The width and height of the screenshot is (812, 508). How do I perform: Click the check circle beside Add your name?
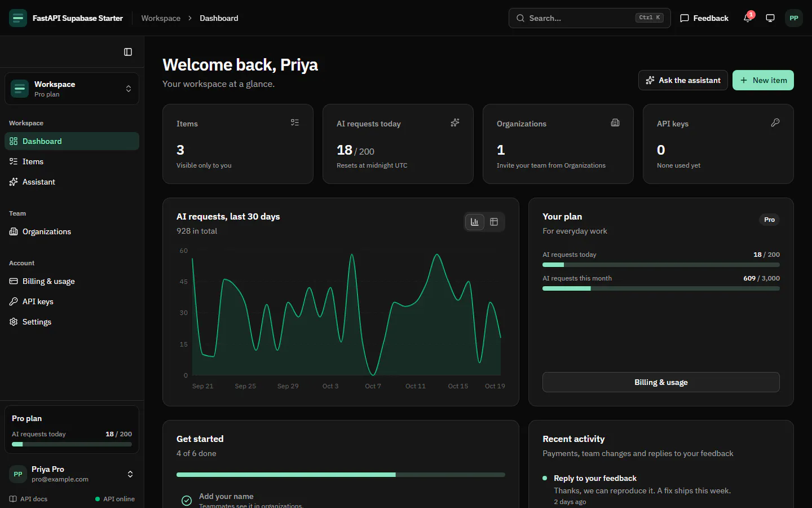click(x=187, y=501)
